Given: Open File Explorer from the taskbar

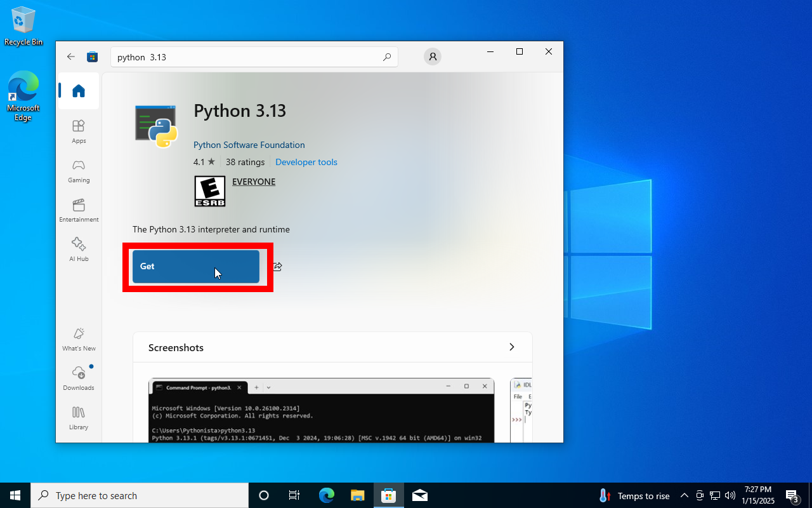Looking at the screenshot, I should click(358, 495).
